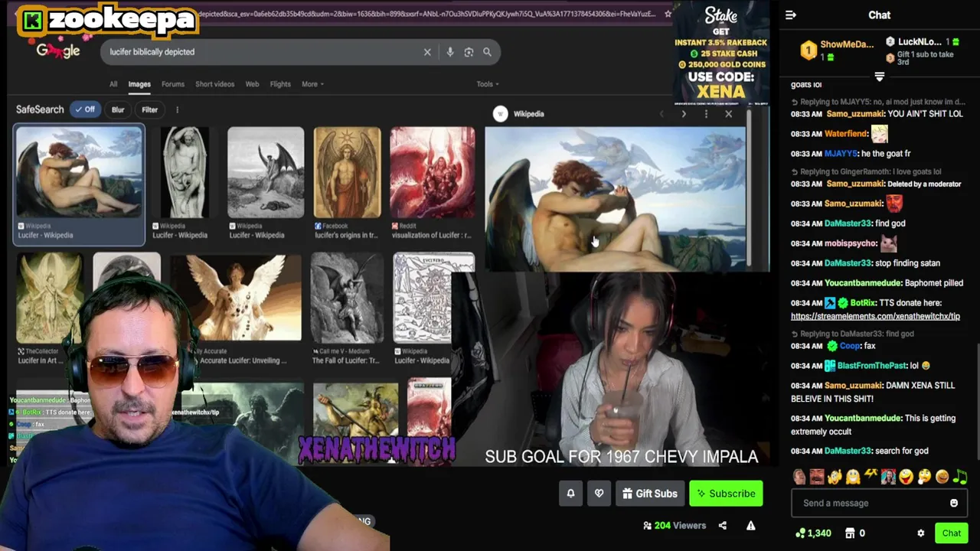Click the Stake XENA promo banner

tap(721, 54)
